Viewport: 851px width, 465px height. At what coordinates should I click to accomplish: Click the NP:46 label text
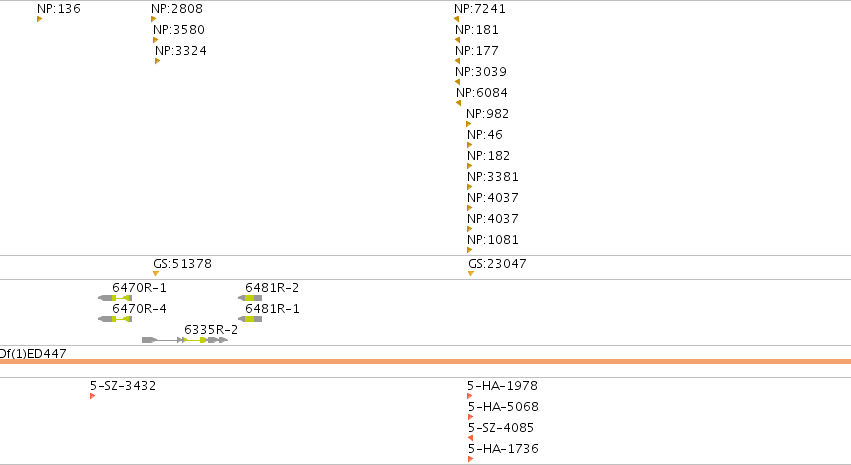(485, 135)
